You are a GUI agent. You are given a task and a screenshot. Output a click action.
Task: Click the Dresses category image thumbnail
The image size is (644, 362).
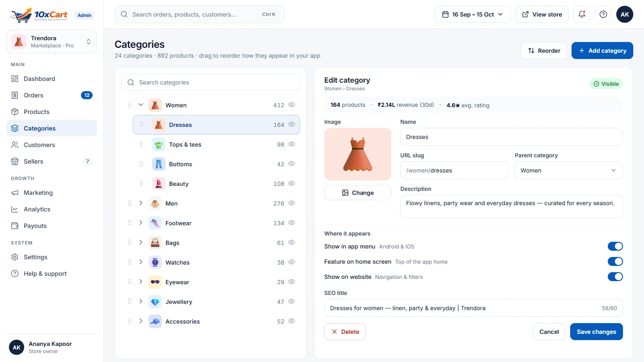point(358,154)
